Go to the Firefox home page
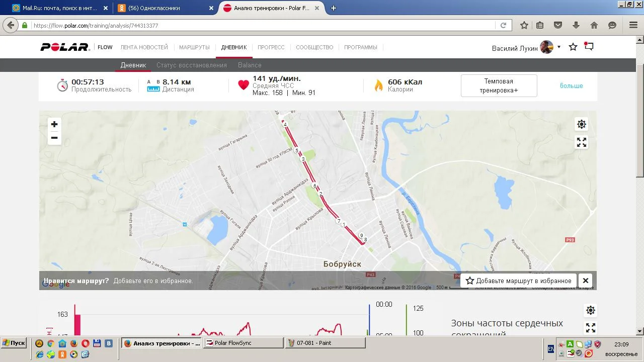 click(x=594, y=25)
